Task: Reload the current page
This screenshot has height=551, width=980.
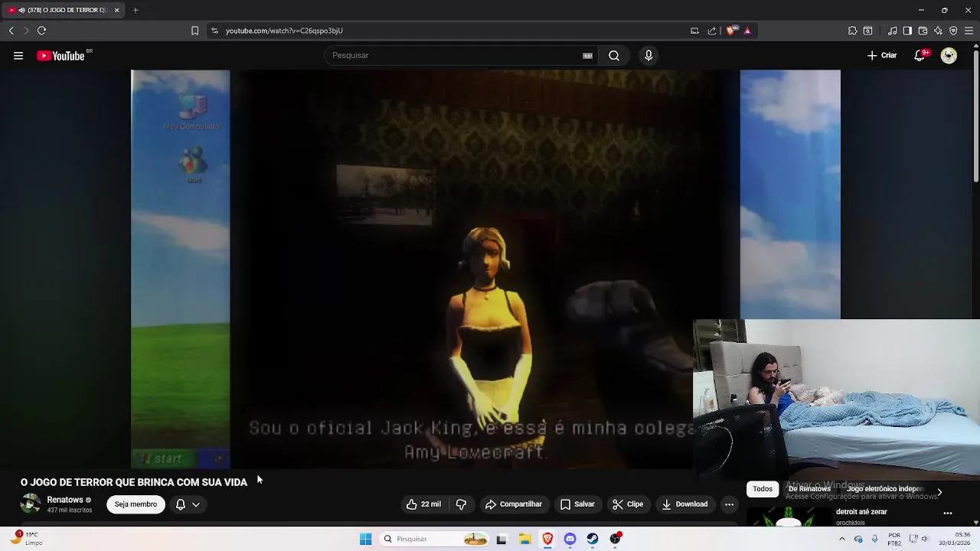Action: pos(41,31)
